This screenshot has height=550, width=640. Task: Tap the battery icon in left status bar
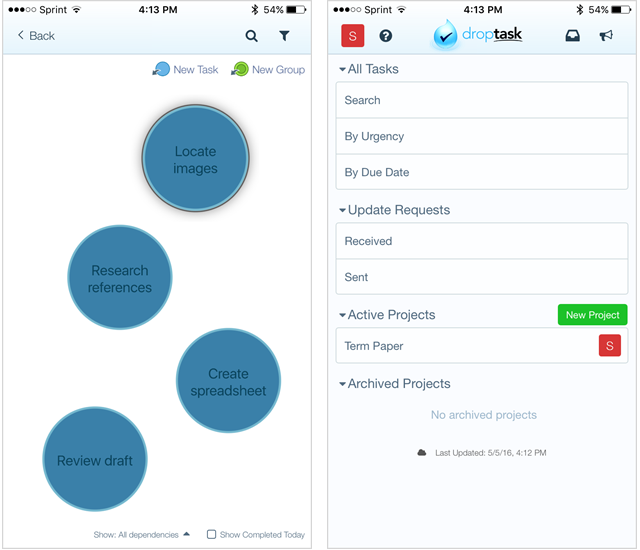296,9
